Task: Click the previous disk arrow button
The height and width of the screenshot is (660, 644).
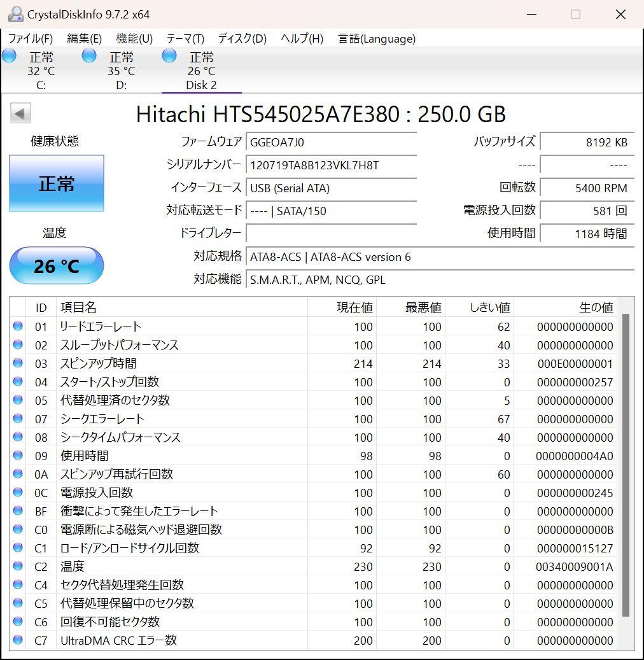Action: [20, 114]
